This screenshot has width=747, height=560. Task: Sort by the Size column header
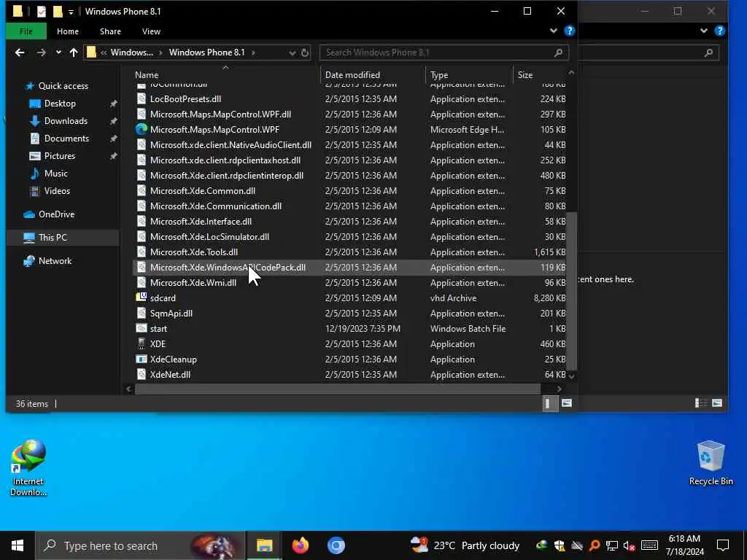[x=525, y=75]
